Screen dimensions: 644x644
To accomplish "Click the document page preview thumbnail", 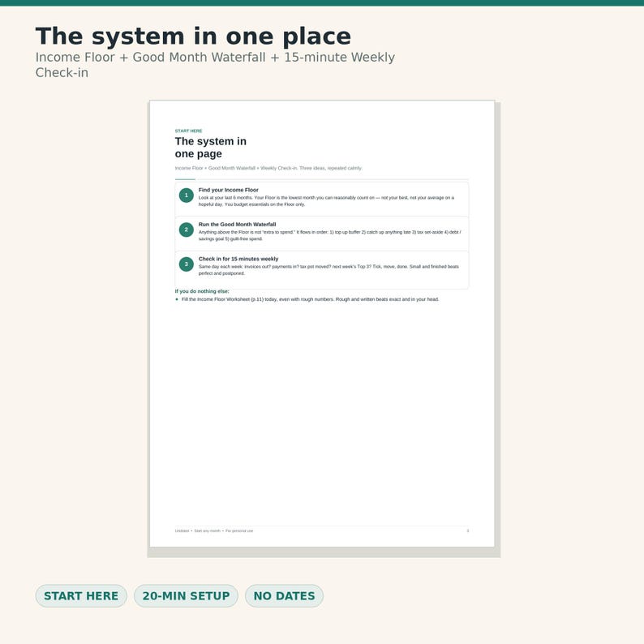I will click(322, 324).
